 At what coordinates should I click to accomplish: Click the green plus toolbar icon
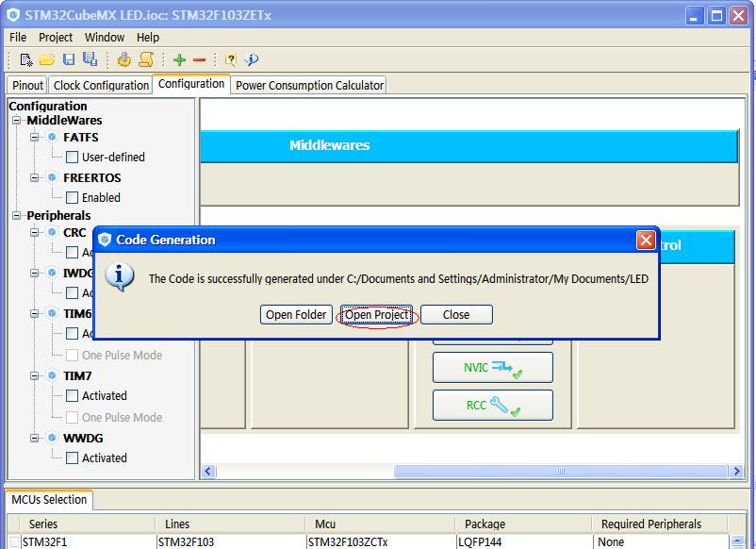tap(179, 59)
